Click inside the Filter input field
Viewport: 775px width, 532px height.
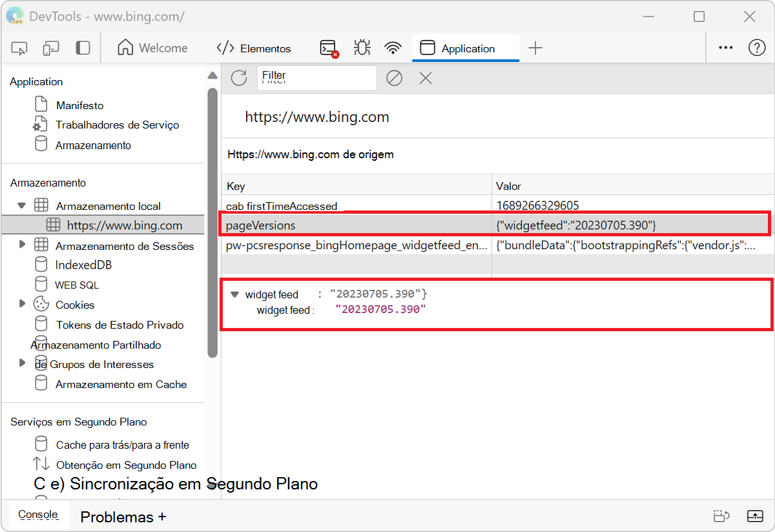click(x=316, y=77)
